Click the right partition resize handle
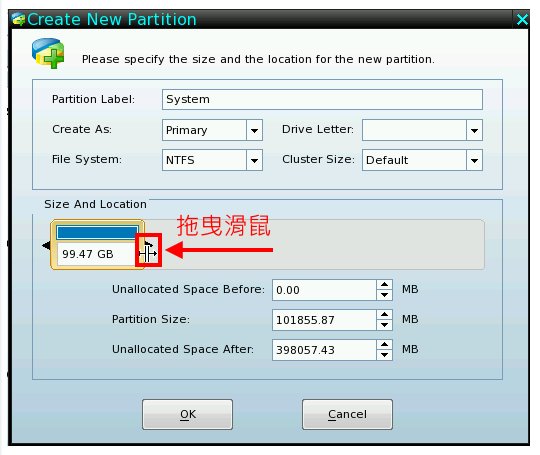The image size is (540, 455). coord(148,250)
